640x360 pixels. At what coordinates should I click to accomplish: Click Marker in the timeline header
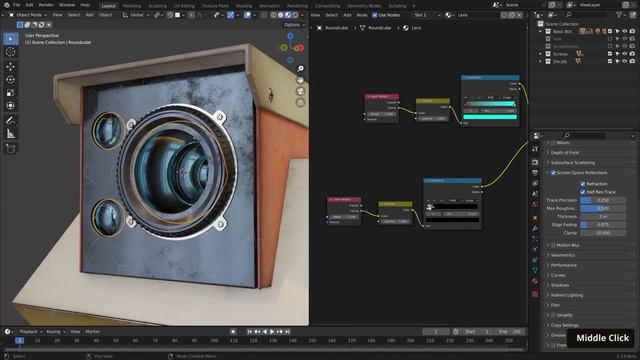(93, 332)
